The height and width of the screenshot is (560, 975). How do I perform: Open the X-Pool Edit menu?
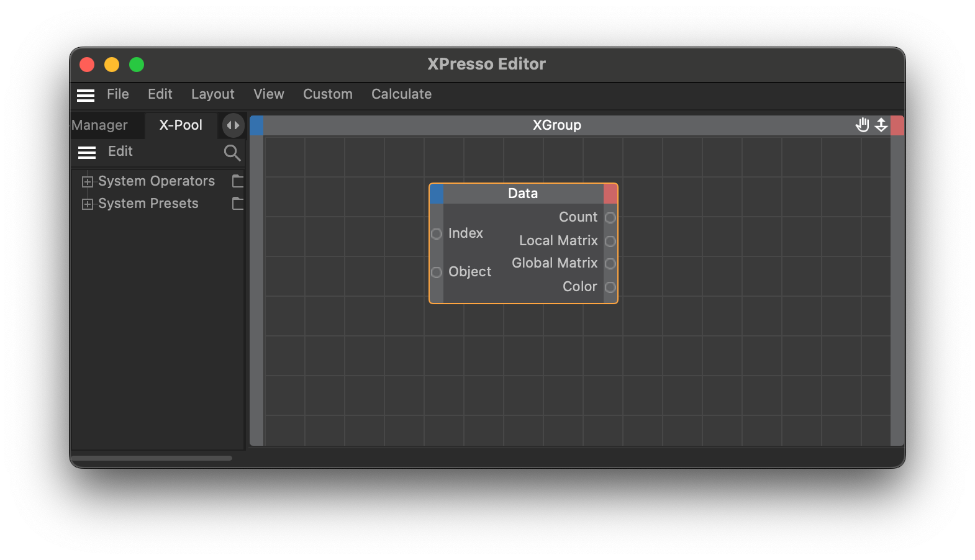(120, 151)
